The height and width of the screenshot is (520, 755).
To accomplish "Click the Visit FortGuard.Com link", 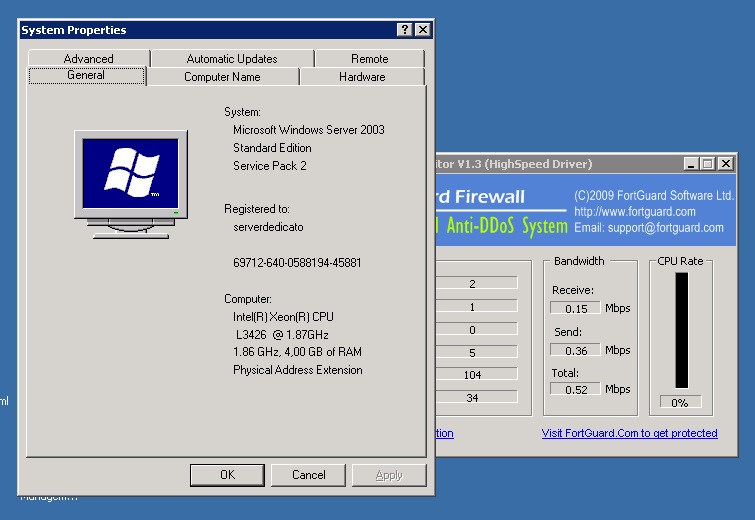I will click(x=629, y=433).
